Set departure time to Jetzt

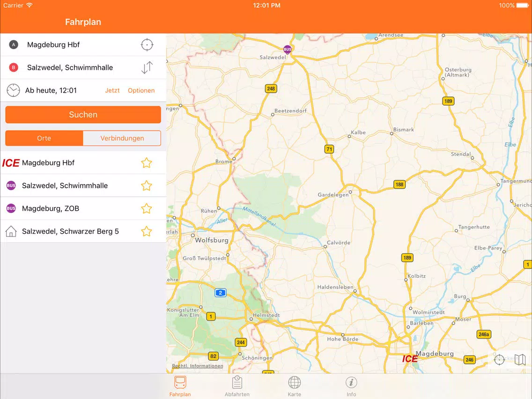112,90
